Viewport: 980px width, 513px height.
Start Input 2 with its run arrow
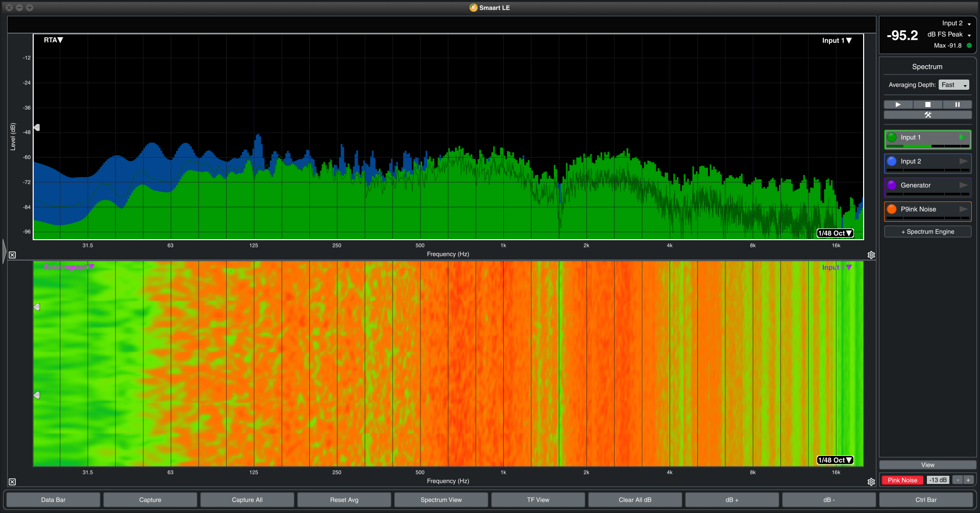tap(963, 161)
